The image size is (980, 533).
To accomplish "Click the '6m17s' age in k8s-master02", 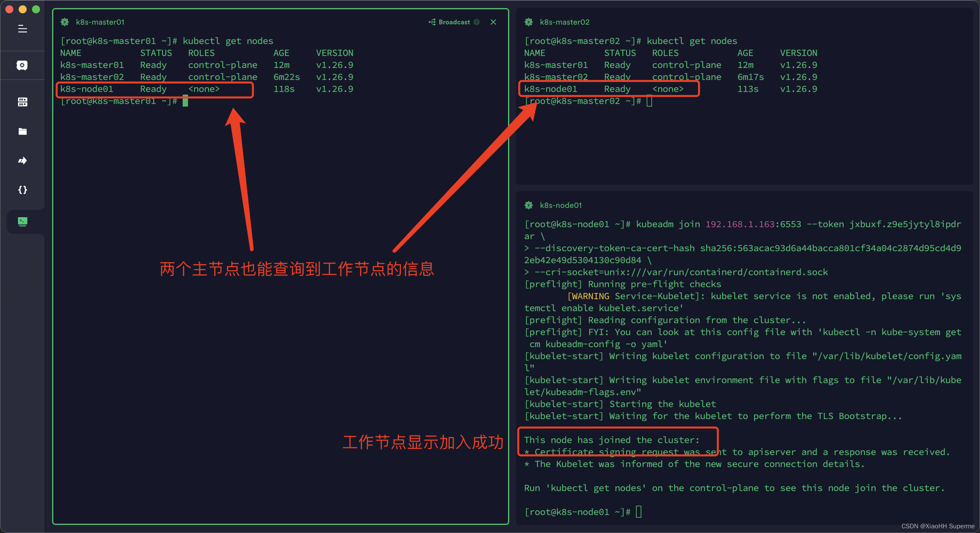I will [750, 77].
